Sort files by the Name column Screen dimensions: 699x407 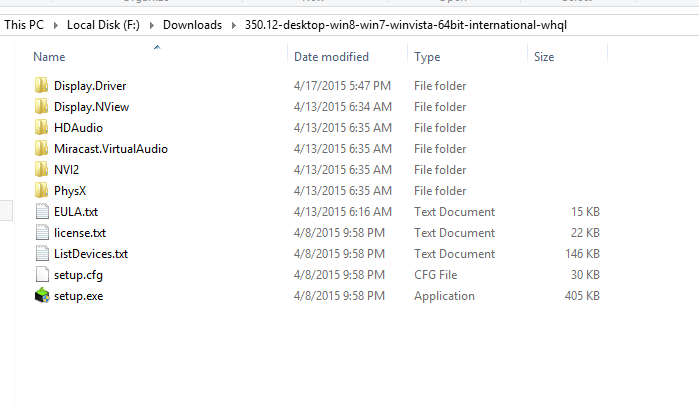(x=49, y=57)
